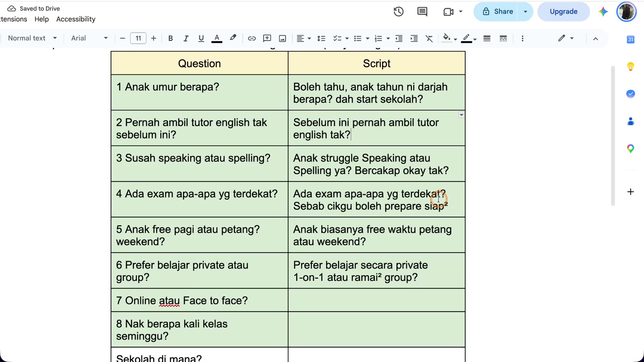Open the Accessibility menu

pos(76,19)
